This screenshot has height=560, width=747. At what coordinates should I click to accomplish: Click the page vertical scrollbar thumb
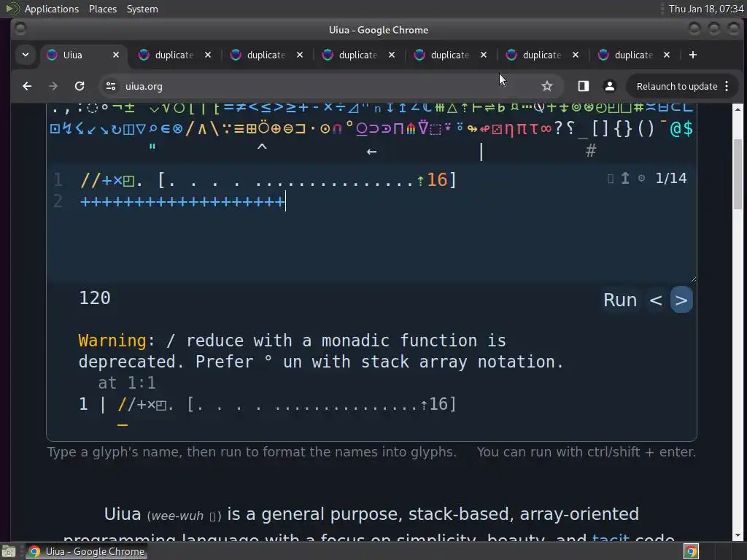pyautogui.click(x=738, y=174)
